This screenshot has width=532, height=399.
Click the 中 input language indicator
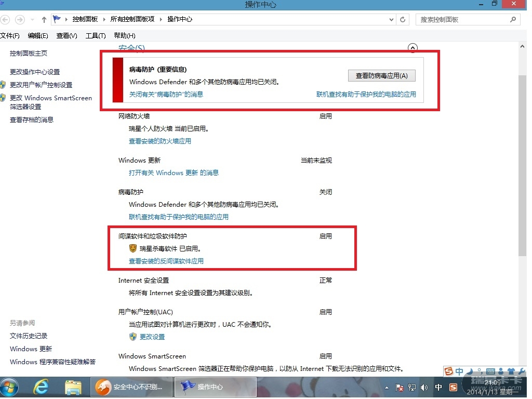tap(438, 388)
